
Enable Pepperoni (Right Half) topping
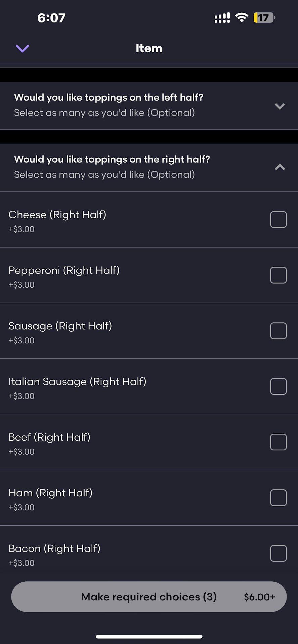coord(278,275)
